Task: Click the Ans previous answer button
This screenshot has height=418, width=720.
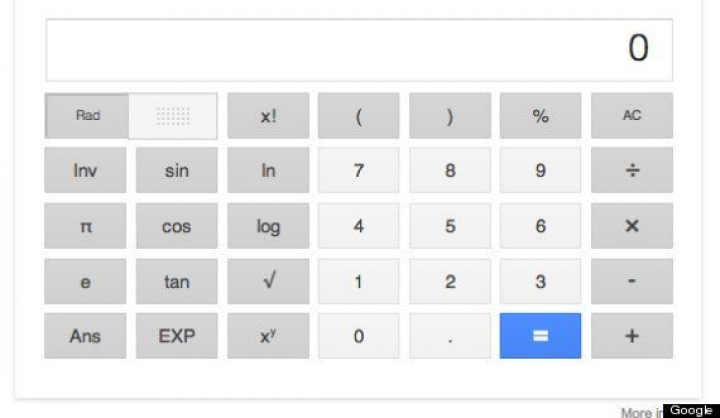Action: click(85, 336)
